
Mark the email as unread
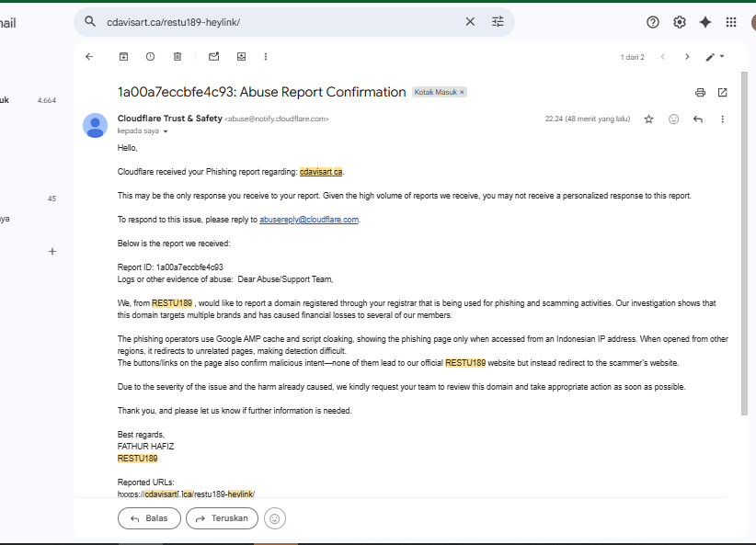click(x=213, y=57)
